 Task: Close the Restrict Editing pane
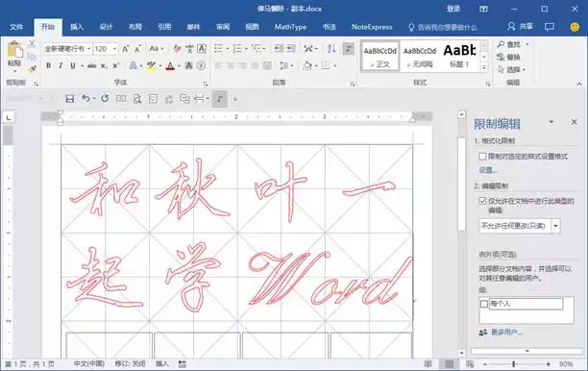pos(574,122)
